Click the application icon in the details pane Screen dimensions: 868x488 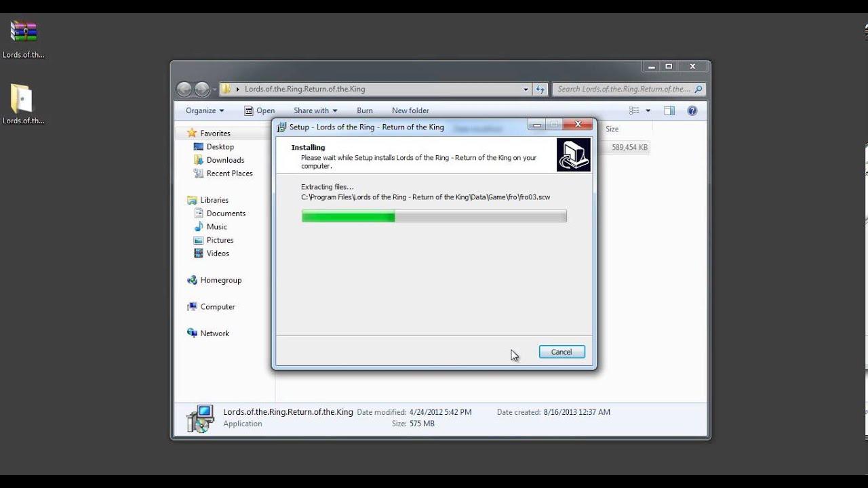tap(200, 418)
